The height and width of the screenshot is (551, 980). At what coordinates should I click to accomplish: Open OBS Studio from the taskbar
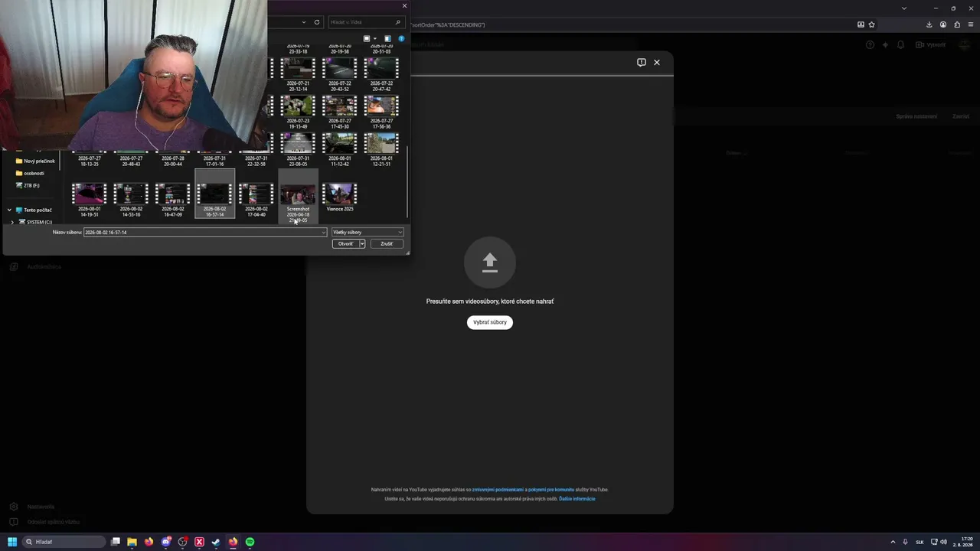pyautogui.click(x=182, y=542)
